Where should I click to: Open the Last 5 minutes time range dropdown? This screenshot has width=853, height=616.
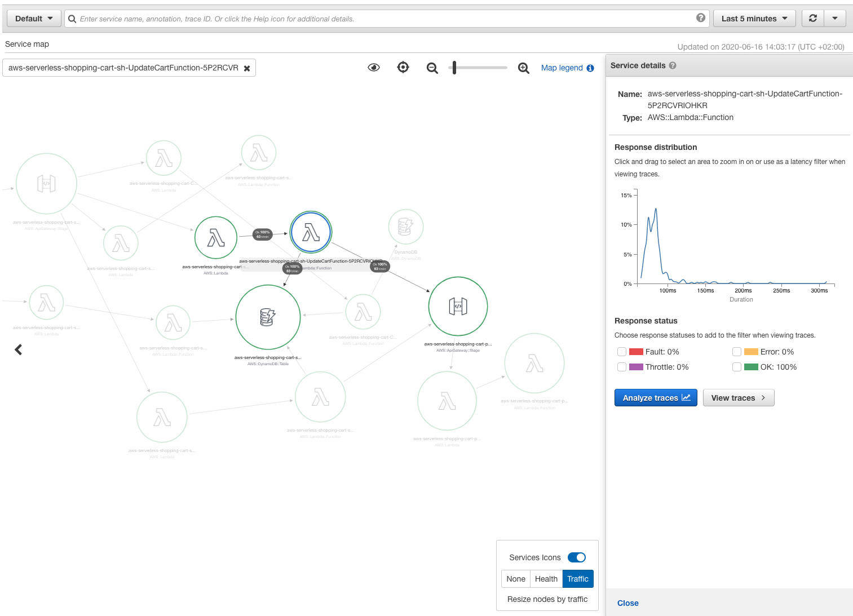click(x=754, y=19)
